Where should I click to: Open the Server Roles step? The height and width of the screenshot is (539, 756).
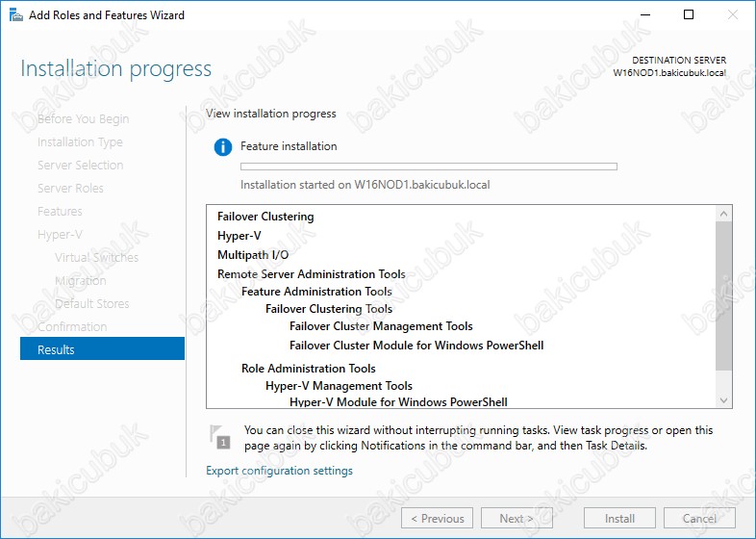click(70, 189)
